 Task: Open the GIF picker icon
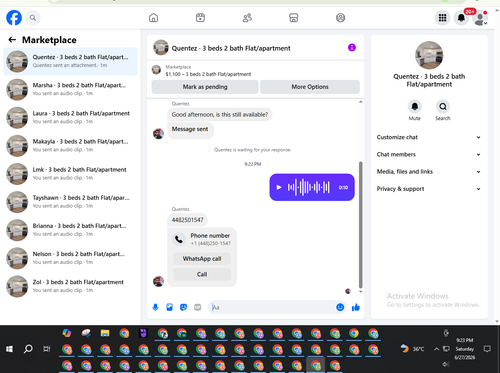point(198,307)
